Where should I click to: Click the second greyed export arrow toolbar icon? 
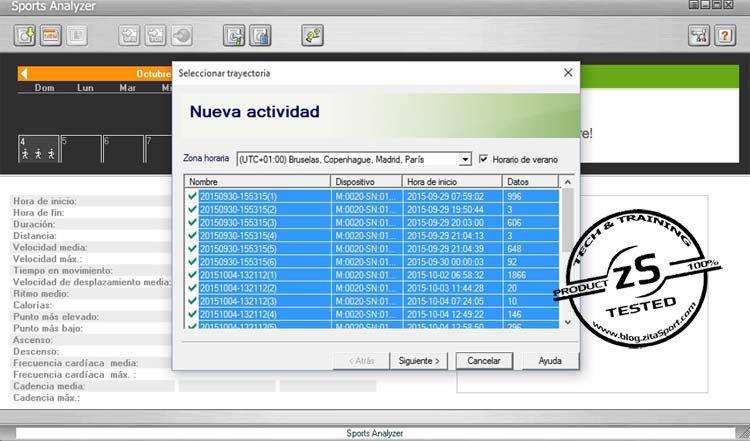click(155, 36)
